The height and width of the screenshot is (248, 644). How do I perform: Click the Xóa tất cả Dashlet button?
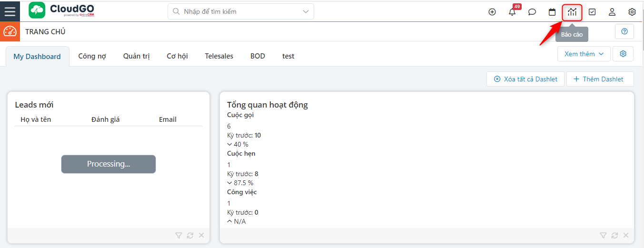(525, 79)
